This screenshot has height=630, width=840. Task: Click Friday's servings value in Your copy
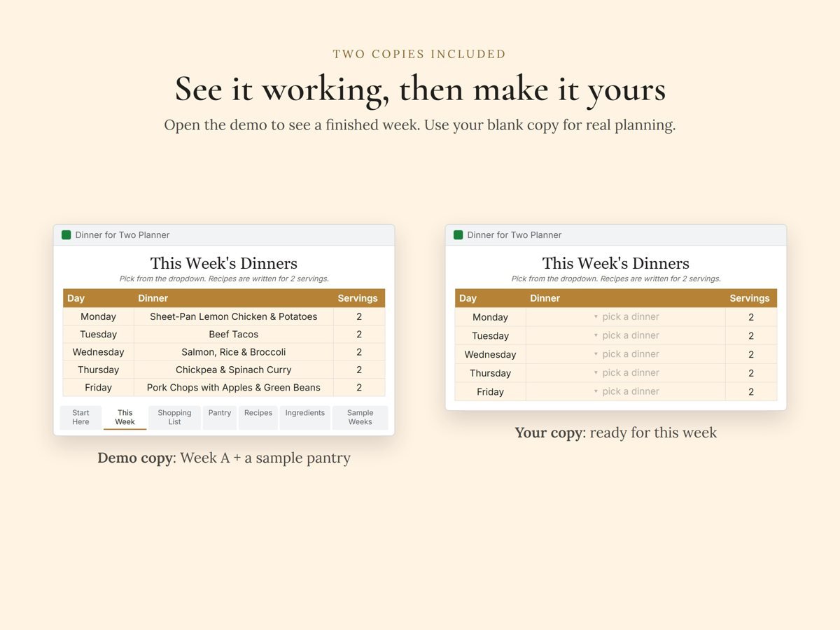point(751,391)
